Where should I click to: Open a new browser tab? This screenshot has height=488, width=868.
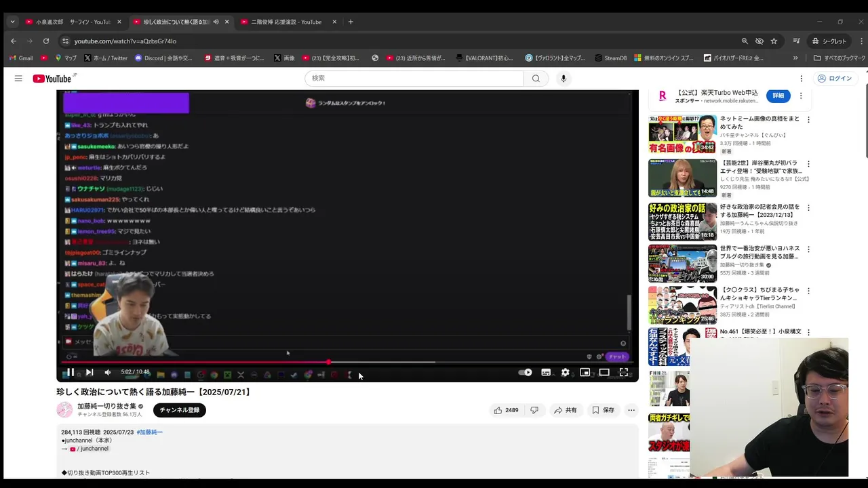pos(351,22)
